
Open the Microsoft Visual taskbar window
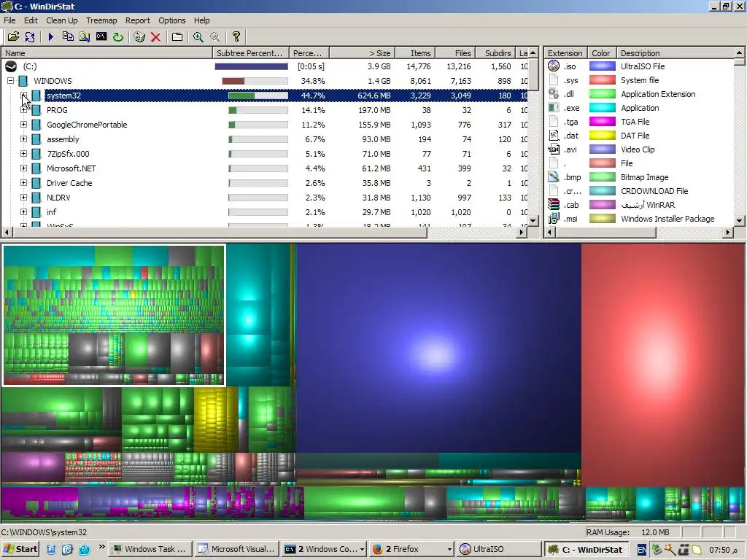[x=236, y=549]
